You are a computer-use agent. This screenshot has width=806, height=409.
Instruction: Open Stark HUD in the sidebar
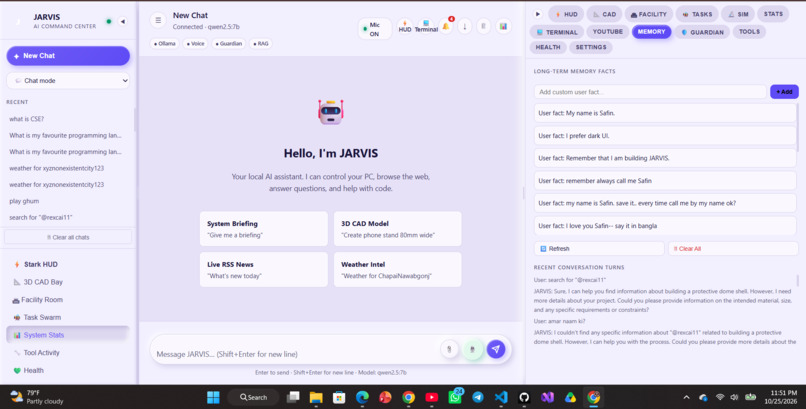click(x=68, y=264)
